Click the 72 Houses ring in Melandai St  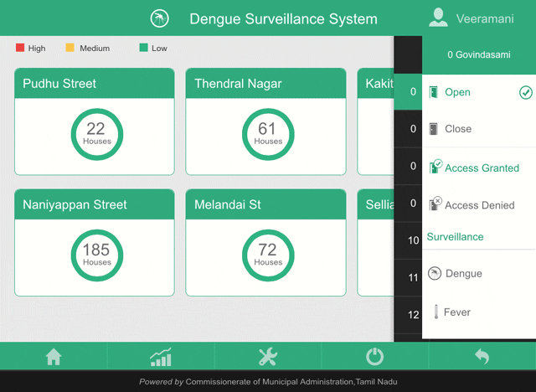click(x=268, y=255)
